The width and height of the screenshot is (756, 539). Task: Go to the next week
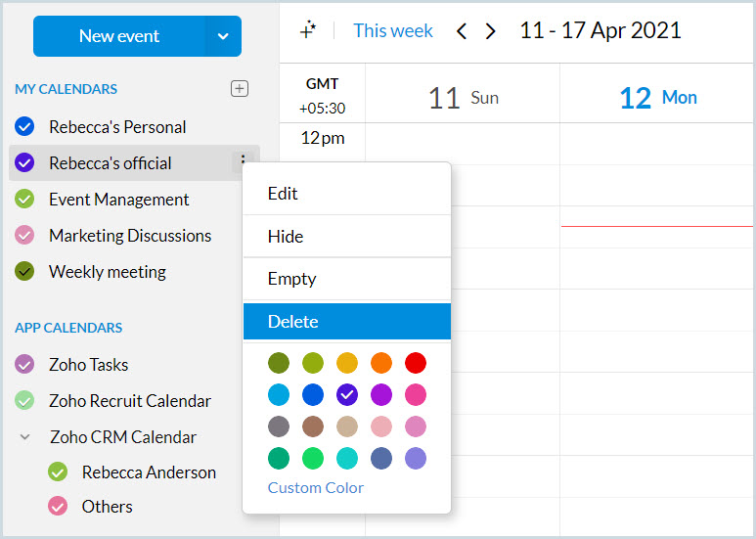pos(491,31)
